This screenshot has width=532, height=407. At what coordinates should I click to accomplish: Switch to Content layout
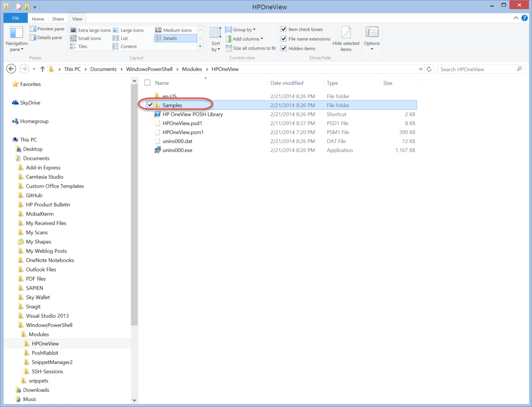(125, 46)
